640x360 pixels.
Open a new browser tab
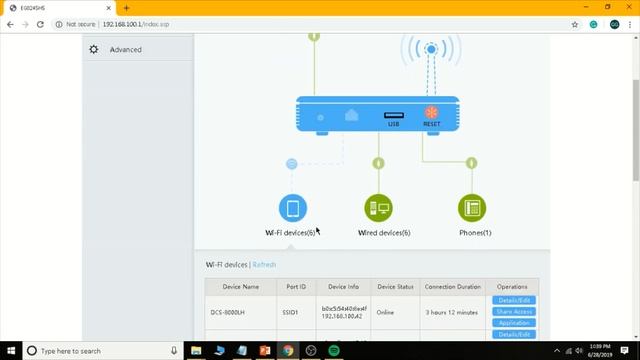(x=126, y=8)
